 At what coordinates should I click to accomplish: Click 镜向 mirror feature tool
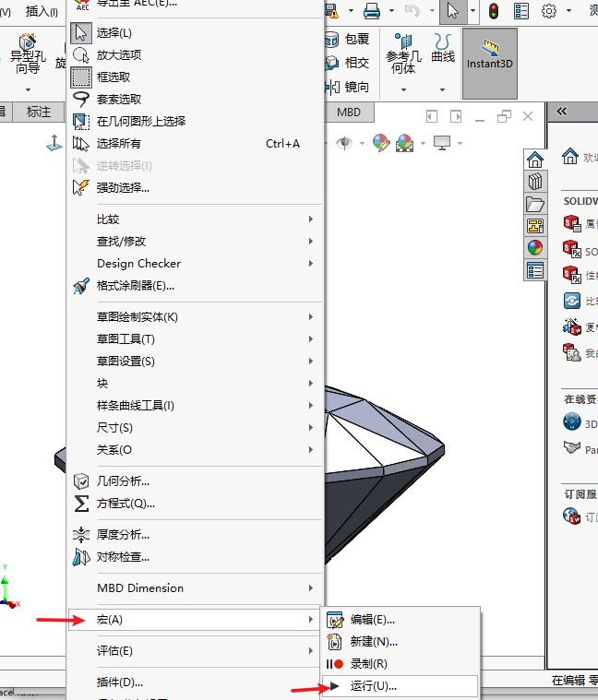pyautogui.click(x=348, y=87)
